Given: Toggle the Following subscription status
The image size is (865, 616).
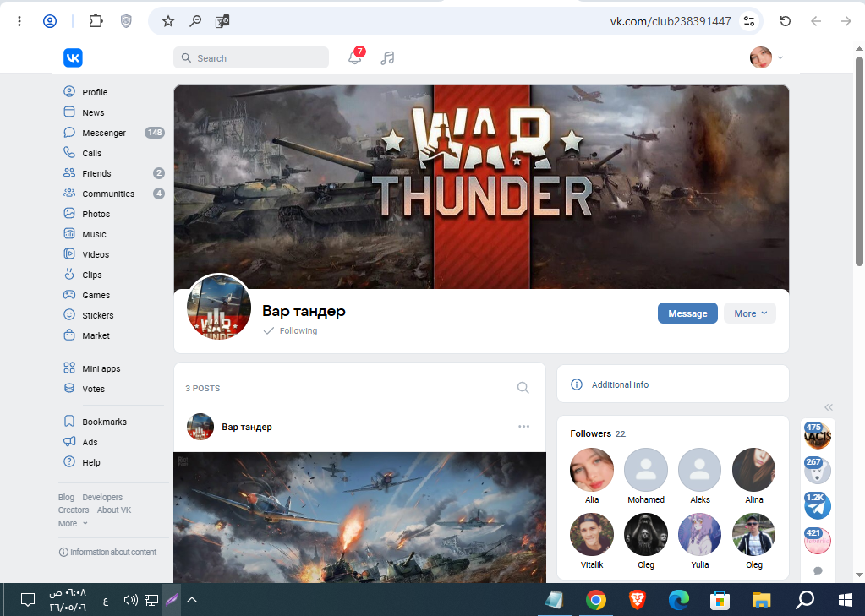Looking at the screenshot, I should 291,331.
